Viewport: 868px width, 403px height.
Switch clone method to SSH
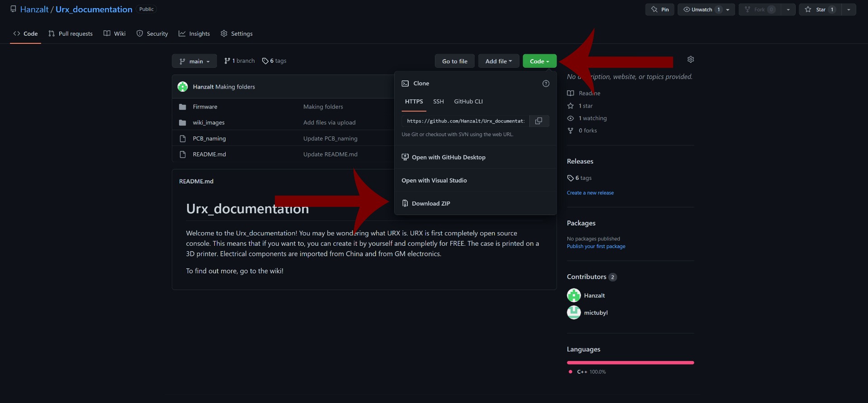(438, 102)
